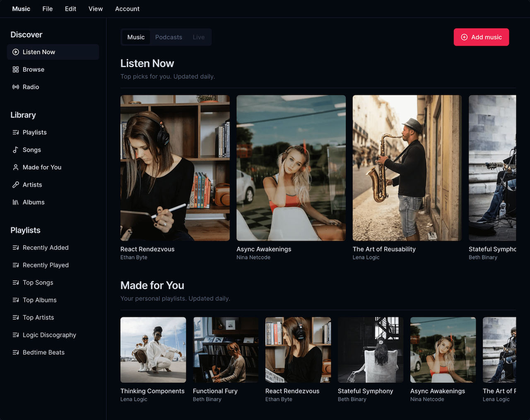This screenshot has height=420, width=530.
Task: Click the Albums stack icon
Action: (15, 202)
